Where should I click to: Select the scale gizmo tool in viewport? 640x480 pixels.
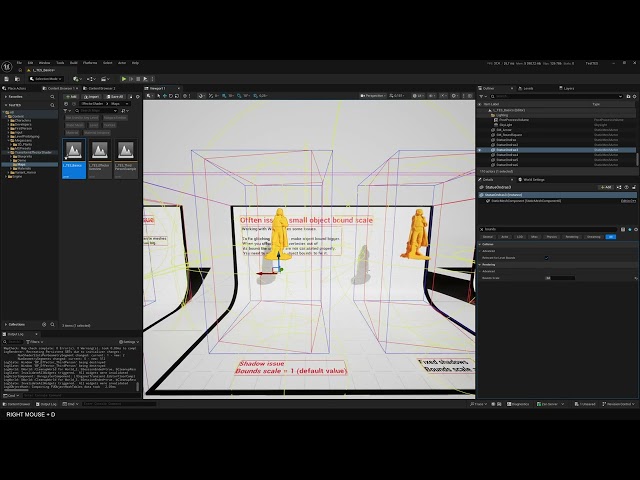coord(176,96)
